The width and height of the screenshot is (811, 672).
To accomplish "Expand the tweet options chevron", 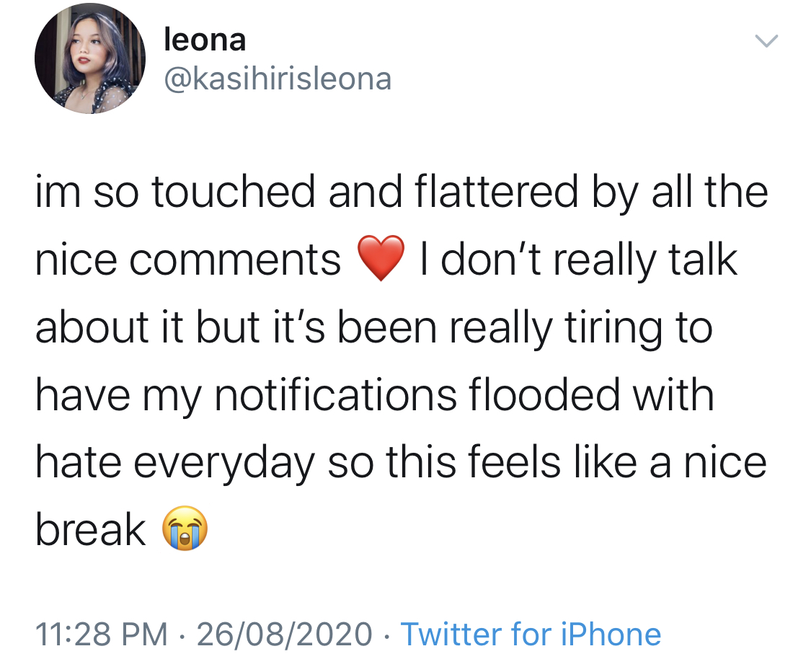I will click(x=766, y=41).
